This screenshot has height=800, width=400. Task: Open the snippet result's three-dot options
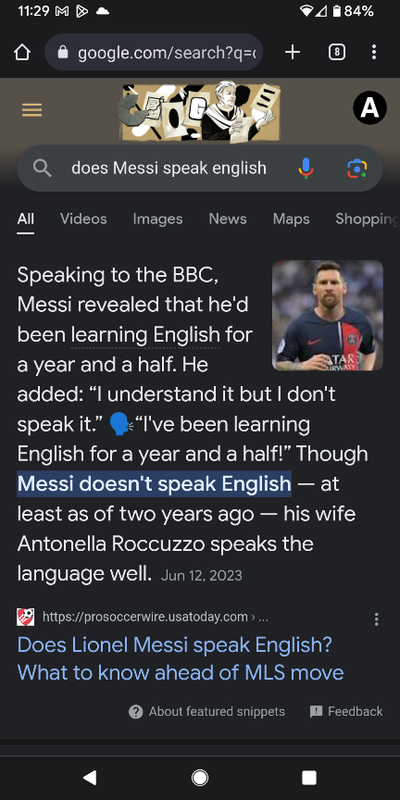point(377,619)
